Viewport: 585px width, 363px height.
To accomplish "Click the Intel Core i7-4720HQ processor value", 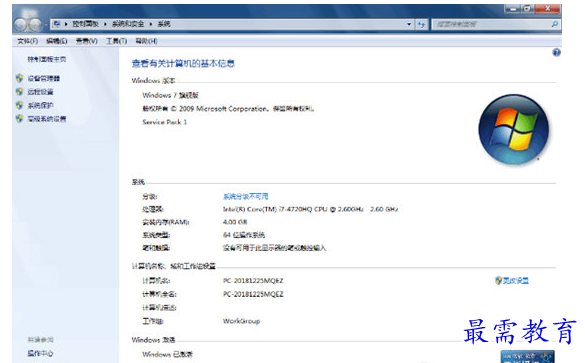I will 310,209.
